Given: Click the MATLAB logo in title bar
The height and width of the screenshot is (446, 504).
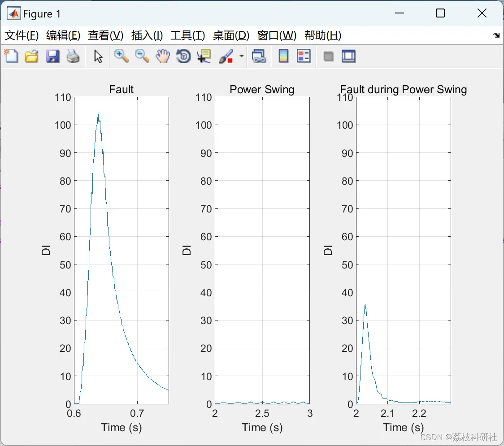Looking at the screenshot, I should point(13,13).
